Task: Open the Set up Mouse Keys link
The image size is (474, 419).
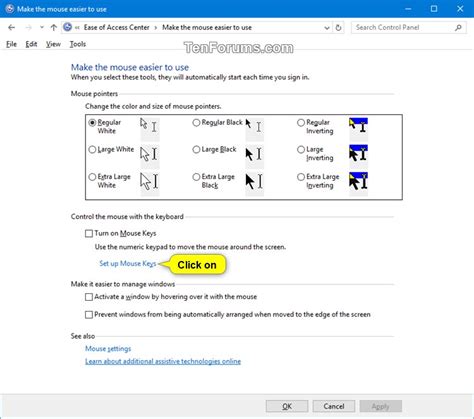Action: coord(128,263)
